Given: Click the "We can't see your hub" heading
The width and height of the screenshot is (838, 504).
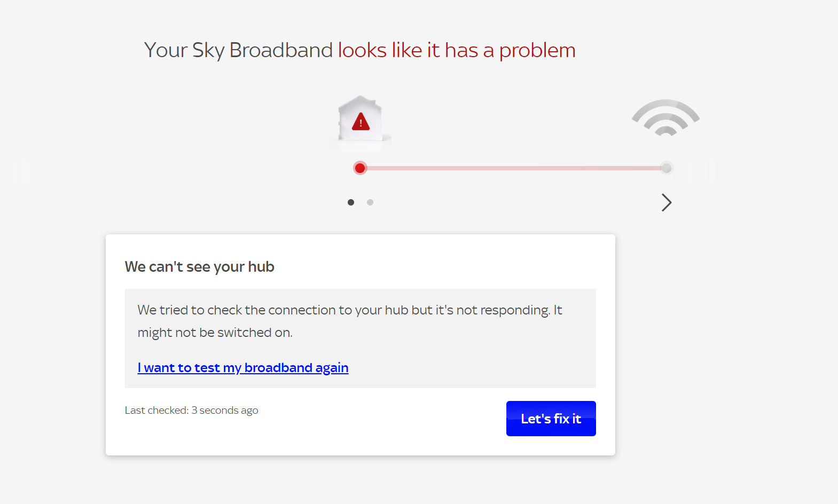Looking at the screenshot, I should pos(199,266).
